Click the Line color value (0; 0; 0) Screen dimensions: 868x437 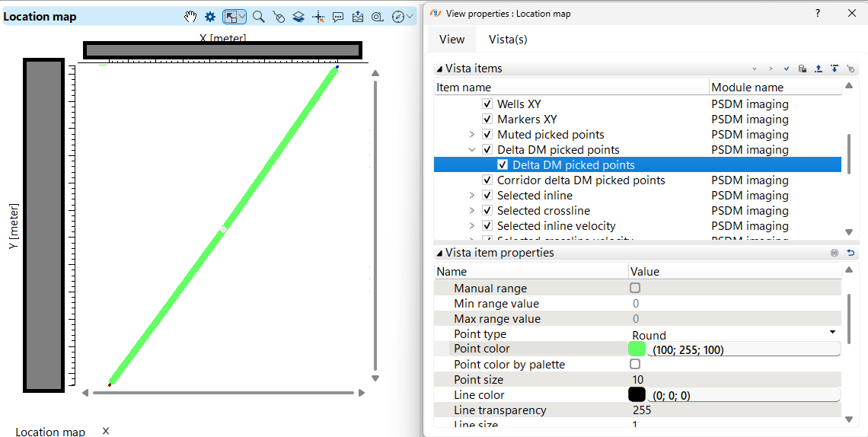click(x=743, y=395)
